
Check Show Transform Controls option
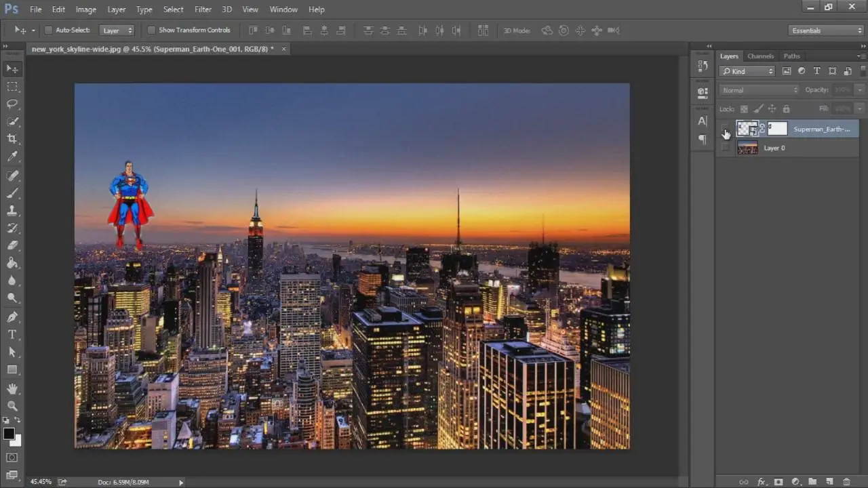coord(151,30)
